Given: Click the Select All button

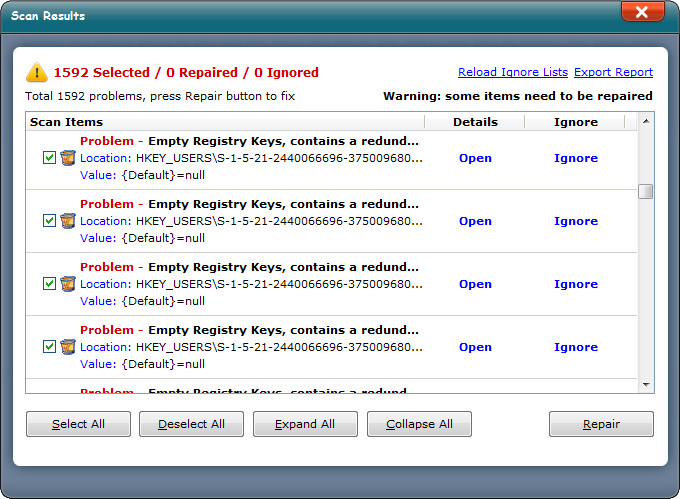Looking at the screenshot, I should [78, 424].
